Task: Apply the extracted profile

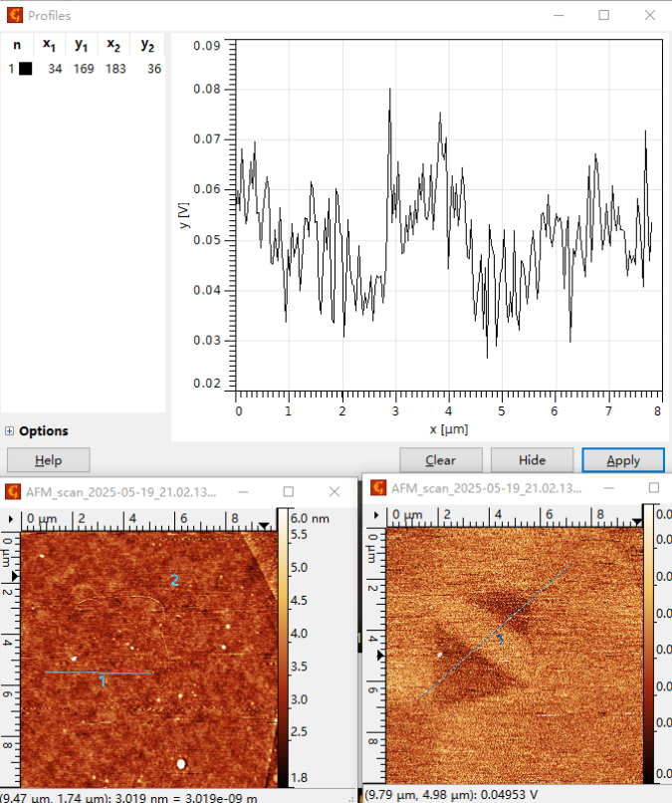Action: (x=622, y=460)
